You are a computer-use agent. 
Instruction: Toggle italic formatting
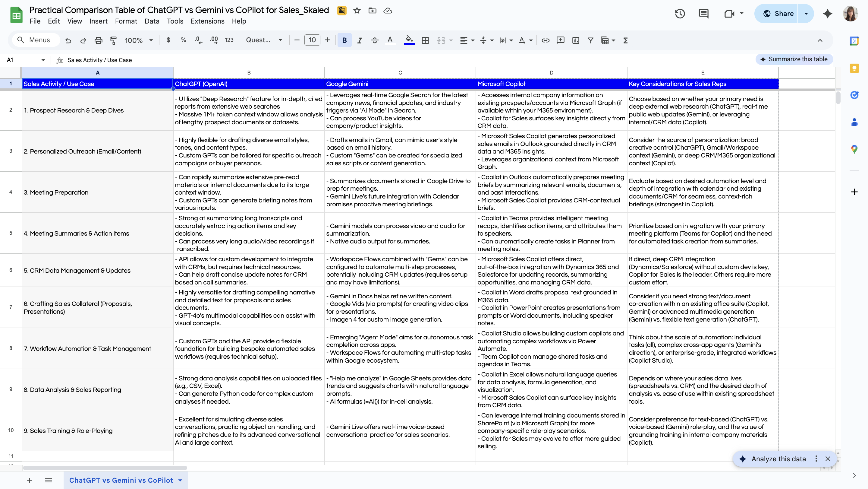pyautogui.click(x=360, y=40)
